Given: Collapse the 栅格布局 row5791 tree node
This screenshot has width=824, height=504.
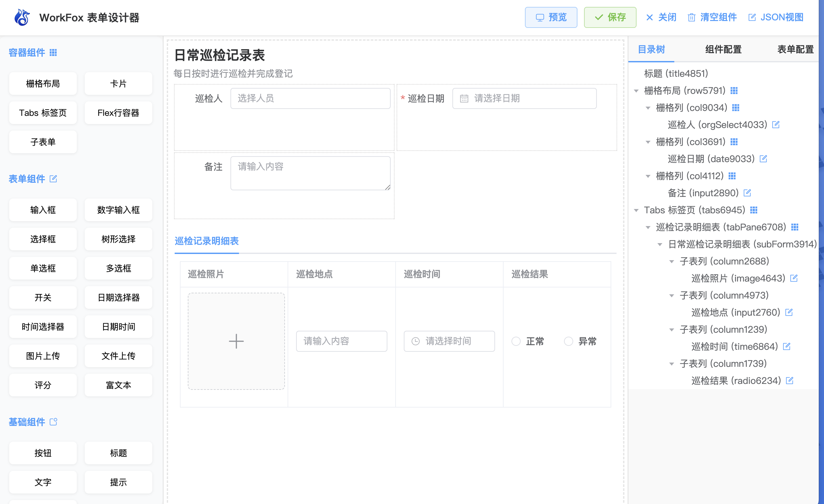Looking at the screenshot, I should pyautogui.click(x=637, y=91).
